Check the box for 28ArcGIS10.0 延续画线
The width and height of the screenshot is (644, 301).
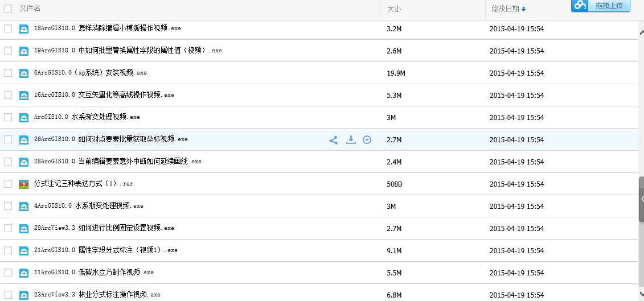pyautogui.click(x=8, y=162)
